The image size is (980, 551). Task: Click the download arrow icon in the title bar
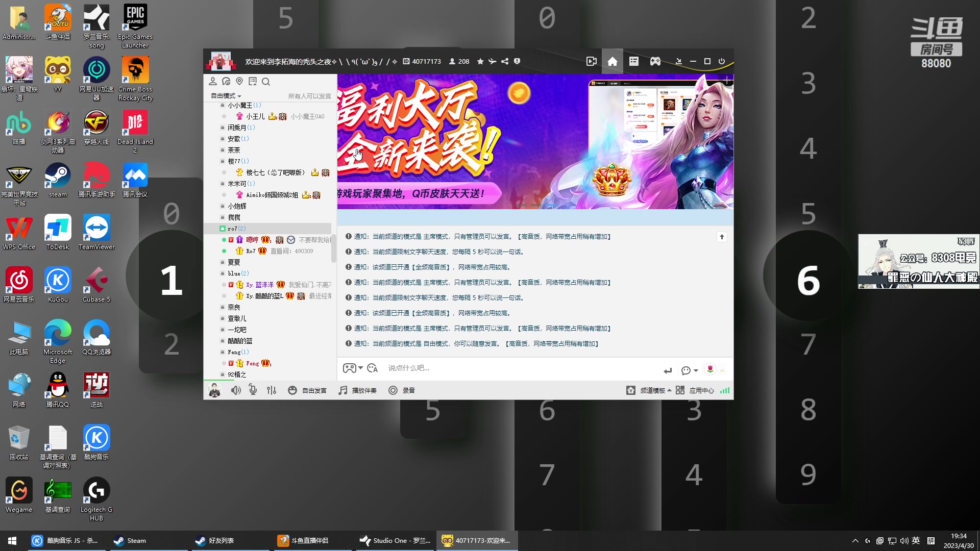tap(678, 61)
